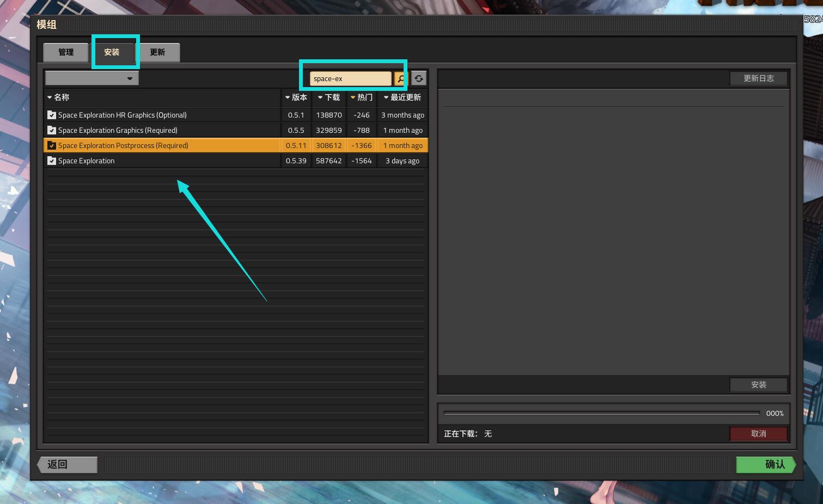Click the space-ex search input field
This screenshot has height=504, width=823.
tap(351, 78)
